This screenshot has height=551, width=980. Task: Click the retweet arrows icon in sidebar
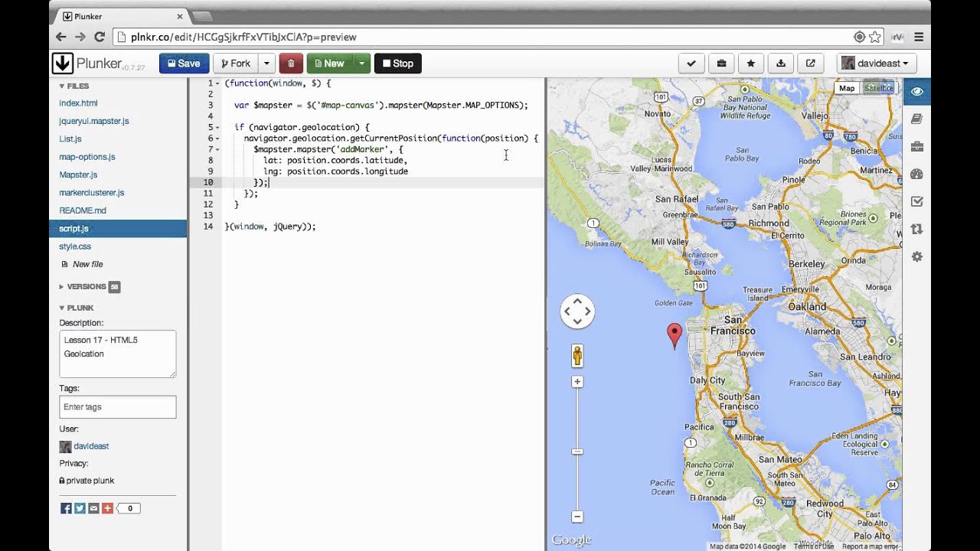tap(917, 230)
